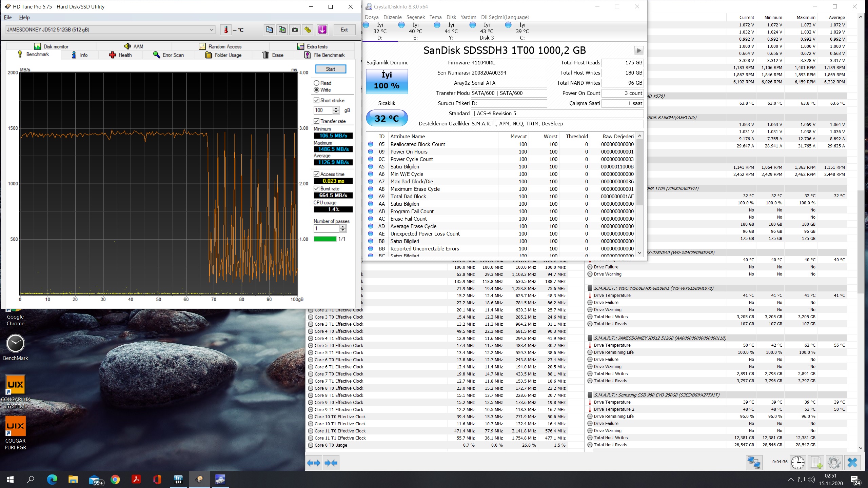Show hidden system tray icons chevron
The height and width of the screenshot is (488, 868).
click(791, 480)
